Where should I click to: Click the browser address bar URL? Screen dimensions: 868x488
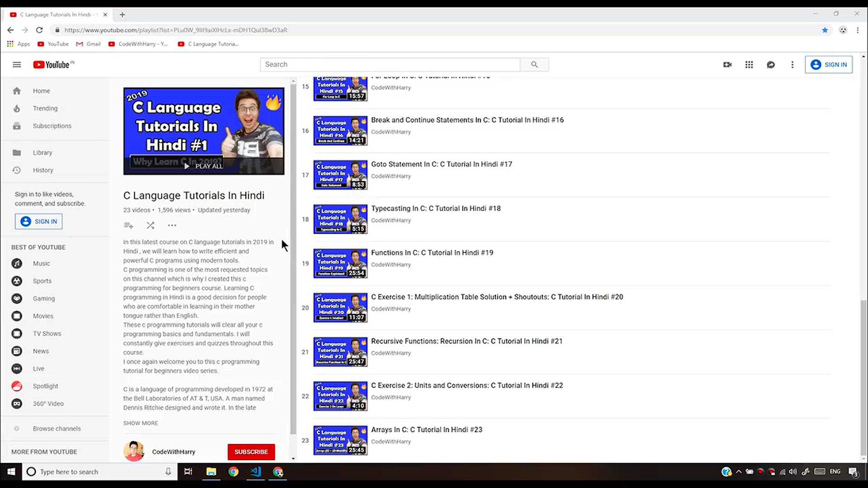tap(175, 30)
